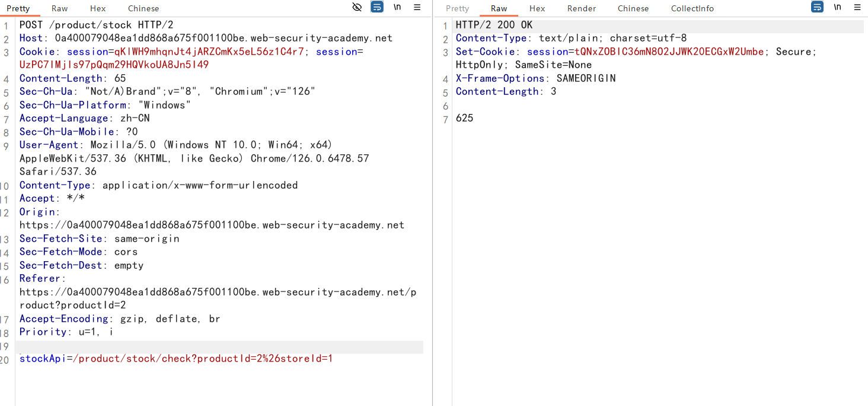Switch request view to Hex tab
868x406 pixels.
point(98,8)
